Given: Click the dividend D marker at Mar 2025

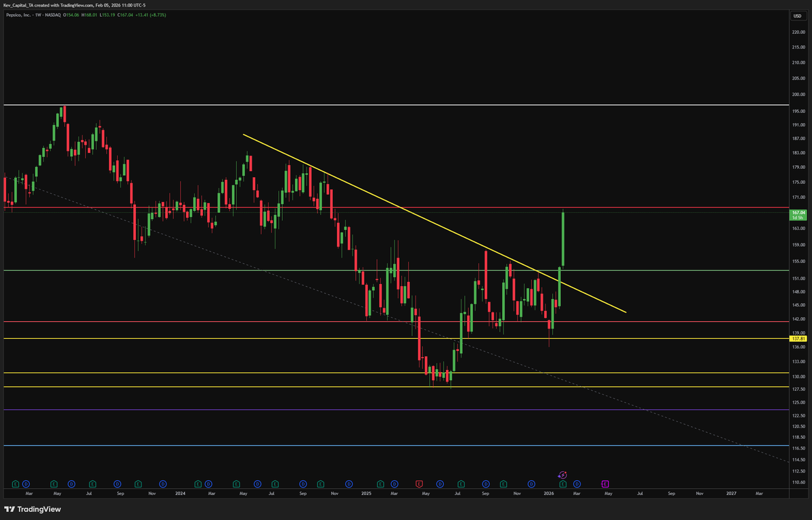Looking at the screenshot, I should click(394, 483).
